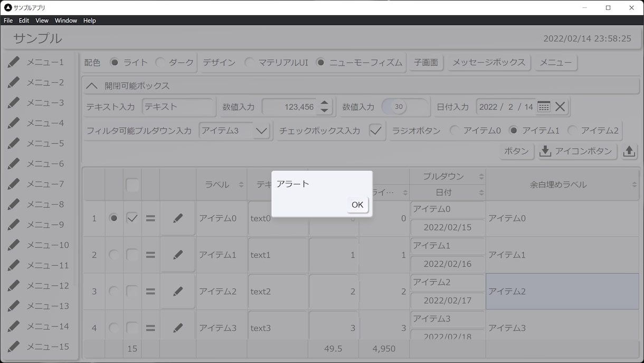The image size is (644, 363).
Task: Click the edit pencil button in row 1
Action: [x=178, y=218]
